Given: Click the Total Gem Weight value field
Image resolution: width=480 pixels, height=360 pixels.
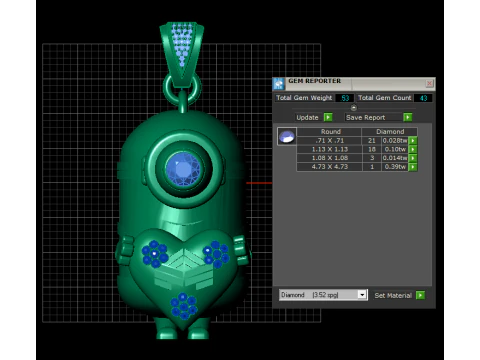Looking at the screenshot, I should (345, 98).
